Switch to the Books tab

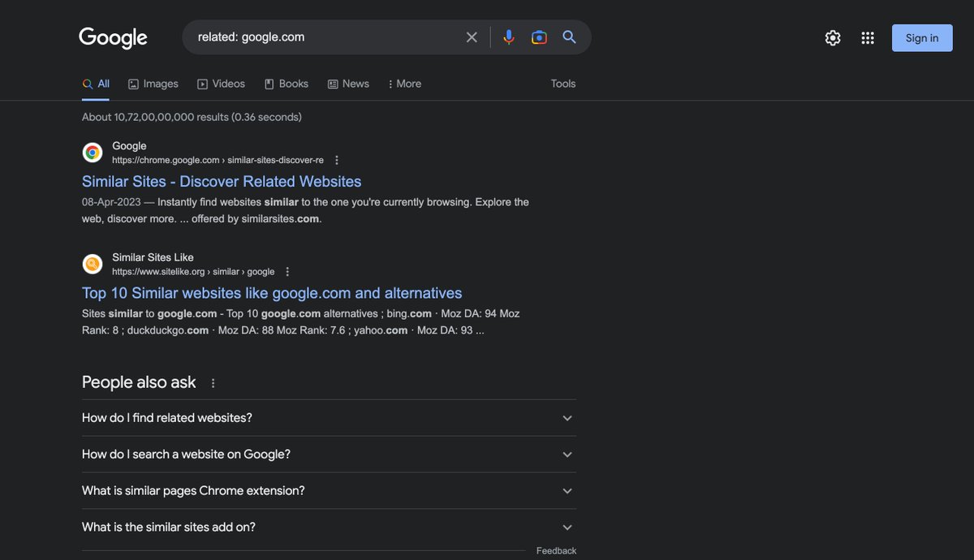287,84
